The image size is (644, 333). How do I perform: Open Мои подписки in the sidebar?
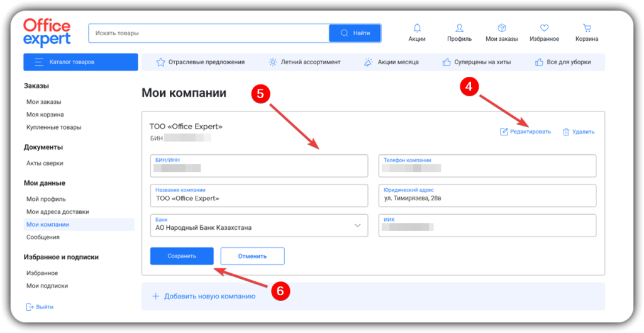coord(47,286)
